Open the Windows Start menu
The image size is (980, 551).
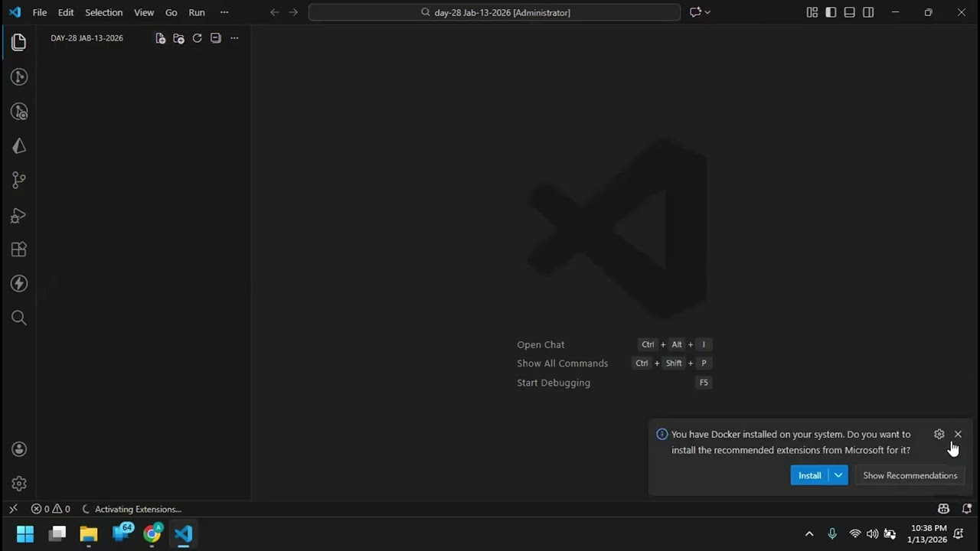pyautogui.click(x=25, y=533)
